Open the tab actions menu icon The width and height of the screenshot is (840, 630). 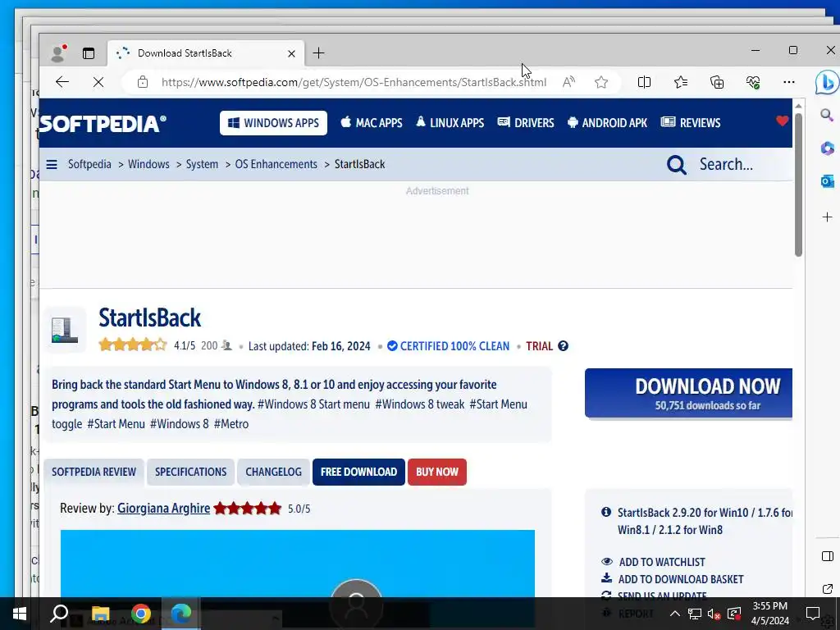tap(89, 53)
